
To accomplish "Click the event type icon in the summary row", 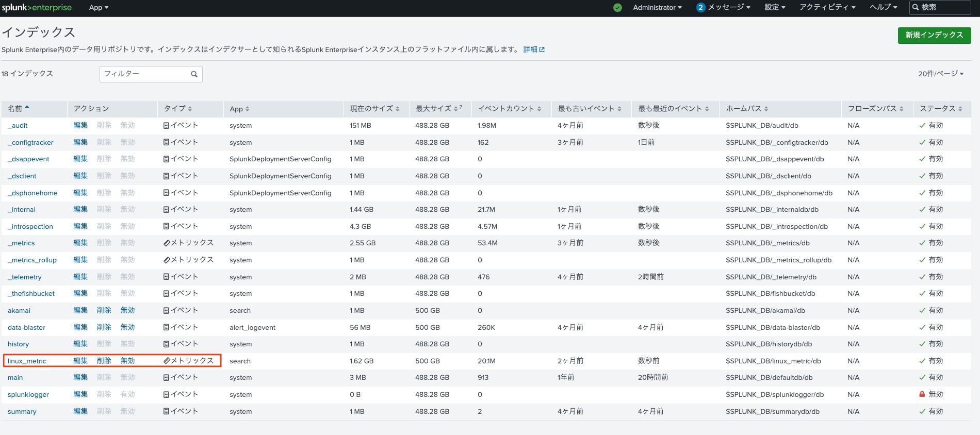I will tap(166, 411).
